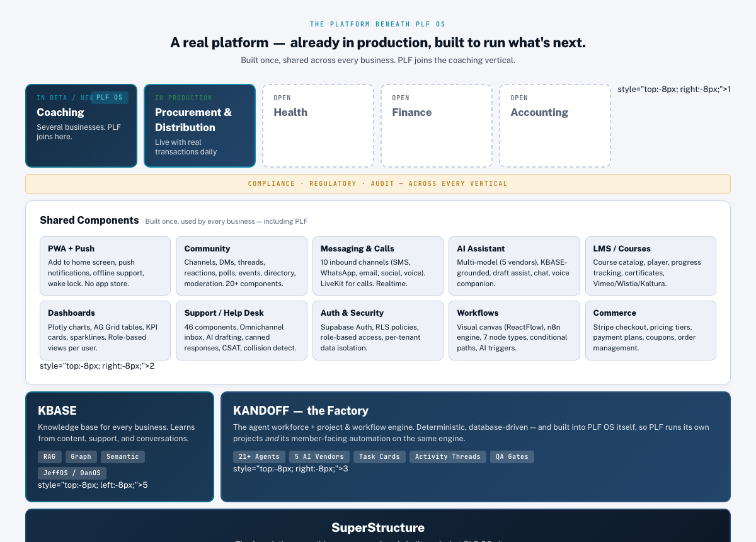
Task: Click the RAG tag in KBASE
Action: (x=49, y=456)
